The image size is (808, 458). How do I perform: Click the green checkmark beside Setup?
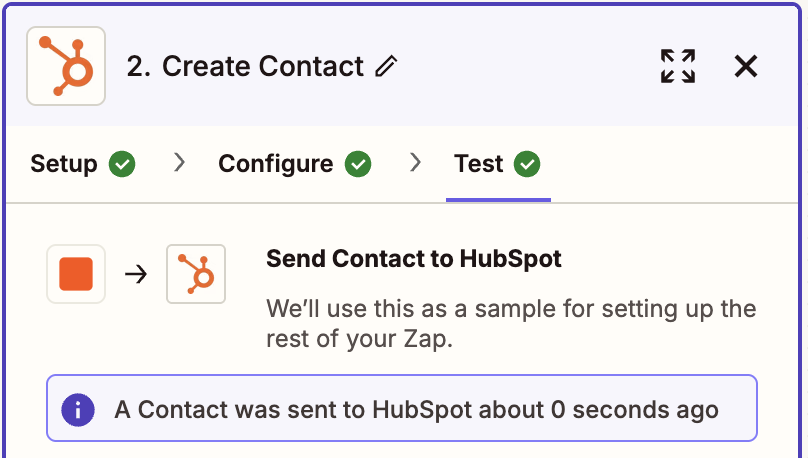point(122,164)
